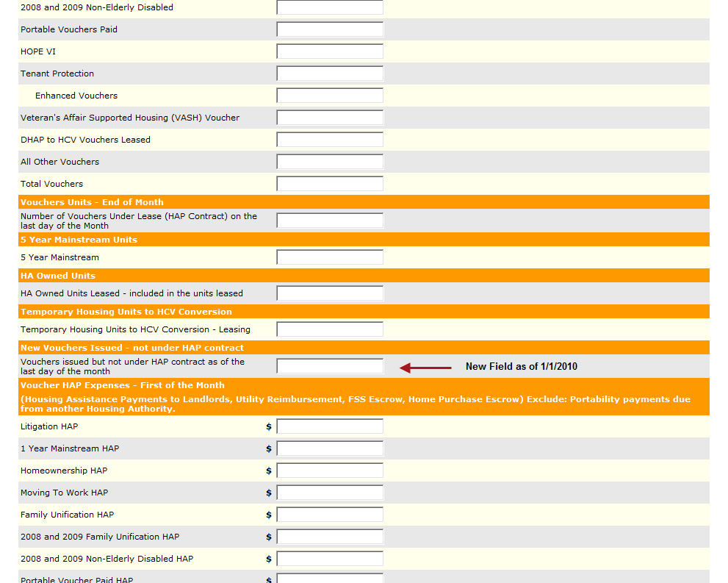Viewport: 728px width, 583px height.
Task: Click the Family Unification HAP input field
Action: pyautogui.click(x=330, y=515)
